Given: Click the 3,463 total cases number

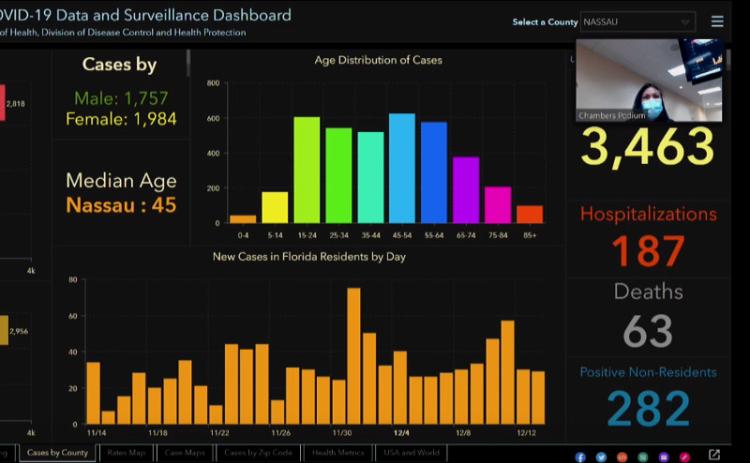Looking at the screenshot, I should [648, 147].
